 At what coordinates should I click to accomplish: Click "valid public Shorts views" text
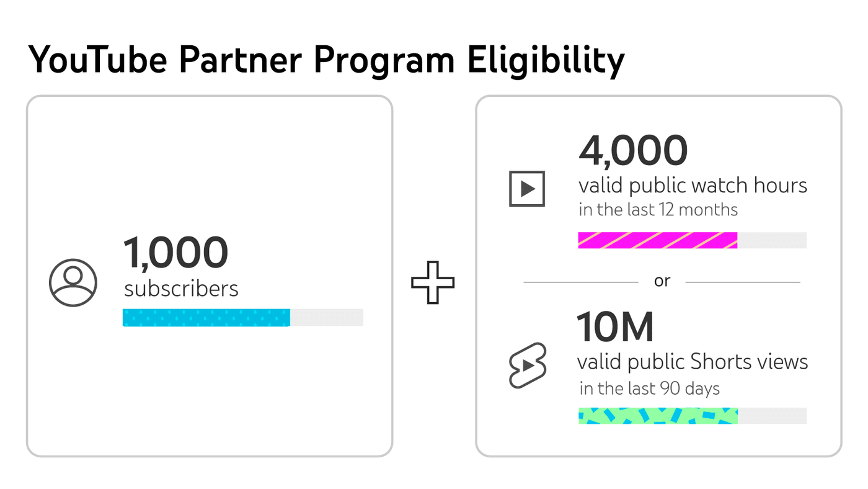[x=693, y=362]
